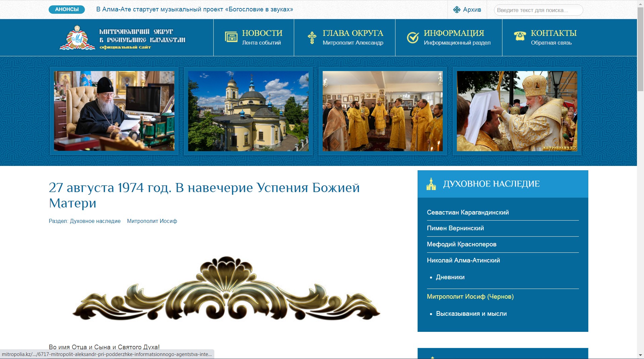
Task: Open the clergy service indoors thumbnail
Action: [x=383, y=111]
